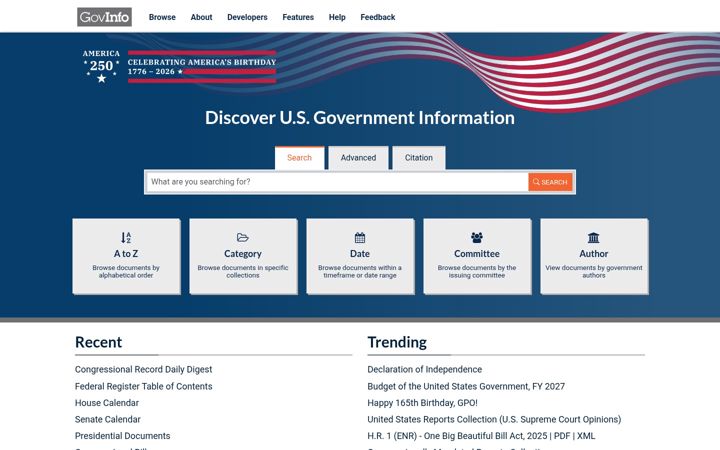Click 'Browse documents by alphabetical order' text
The image size is (720, 450).
[126, 271]
